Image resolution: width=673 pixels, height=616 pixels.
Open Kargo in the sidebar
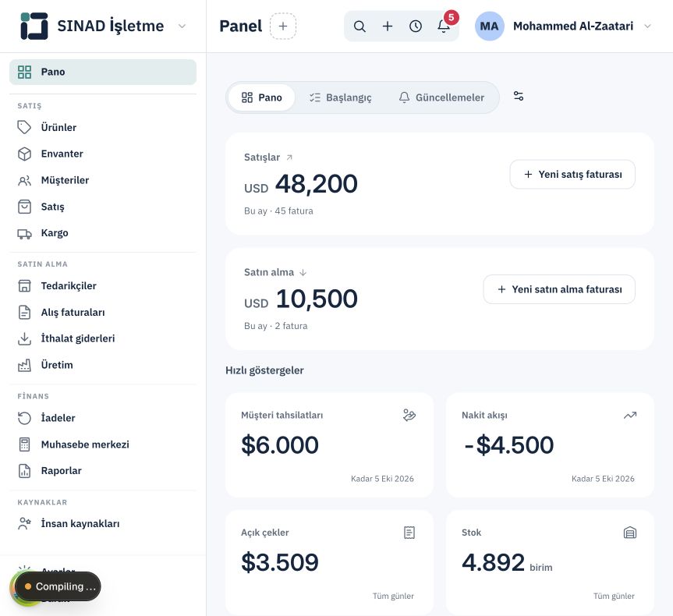click(103, 233)
